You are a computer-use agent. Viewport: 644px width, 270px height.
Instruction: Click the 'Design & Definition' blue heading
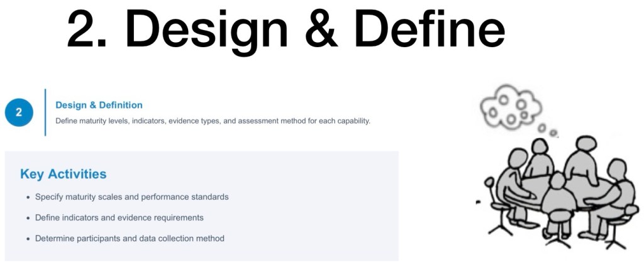99,105
